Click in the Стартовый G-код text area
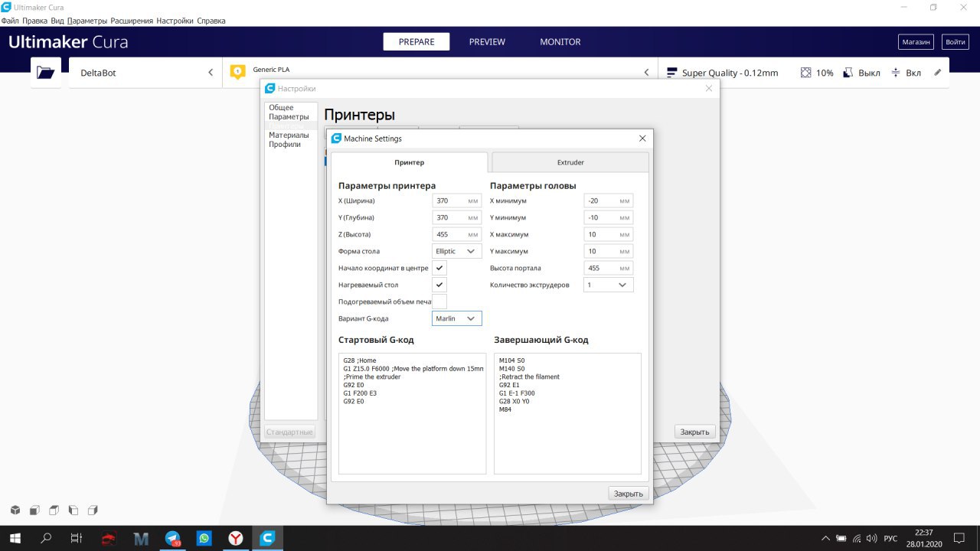The width and height of the screenshot is (980, 551). 412,413
